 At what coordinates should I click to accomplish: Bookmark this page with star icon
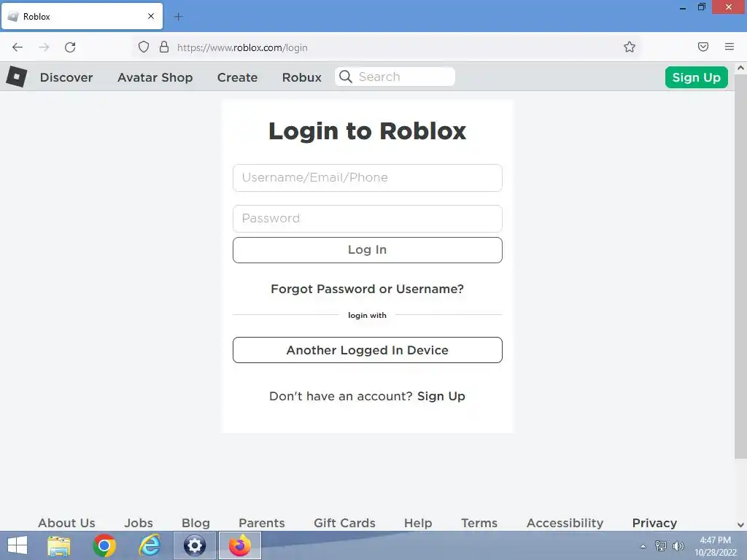pos(630,47)
